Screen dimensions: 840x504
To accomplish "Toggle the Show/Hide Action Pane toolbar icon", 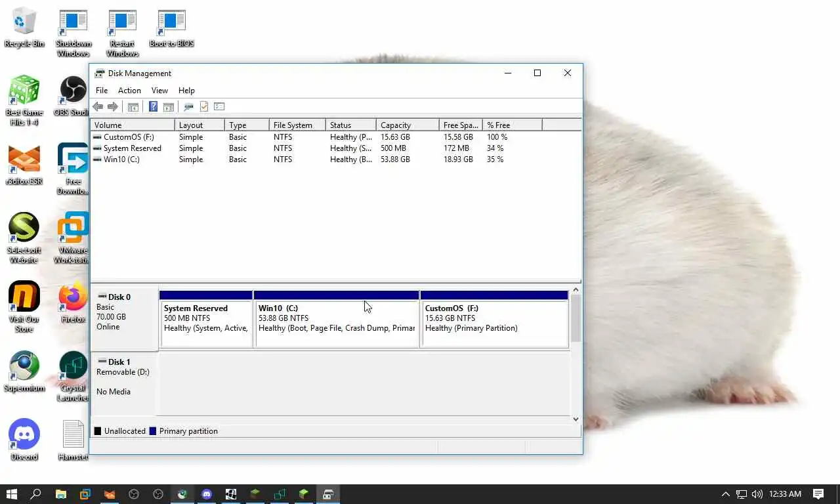I will (168, 106).
